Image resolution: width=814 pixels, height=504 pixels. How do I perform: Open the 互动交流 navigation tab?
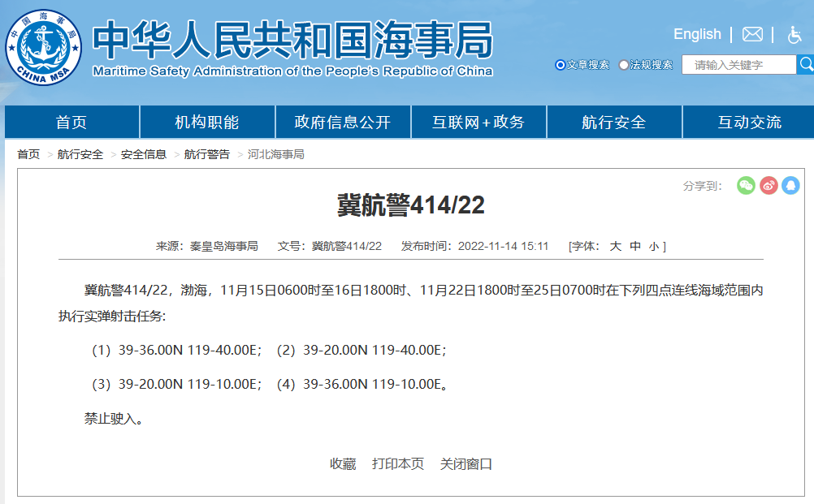tap(749, 122)
